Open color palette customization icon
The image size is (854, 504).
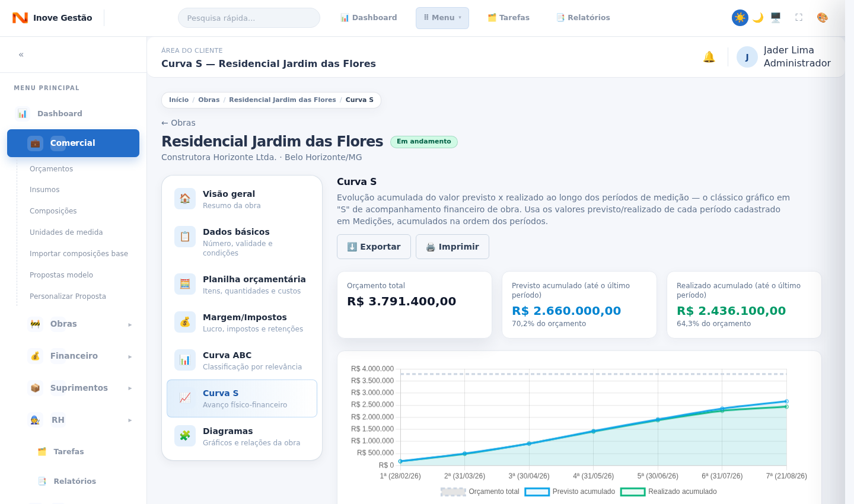[x=823, y=18]
